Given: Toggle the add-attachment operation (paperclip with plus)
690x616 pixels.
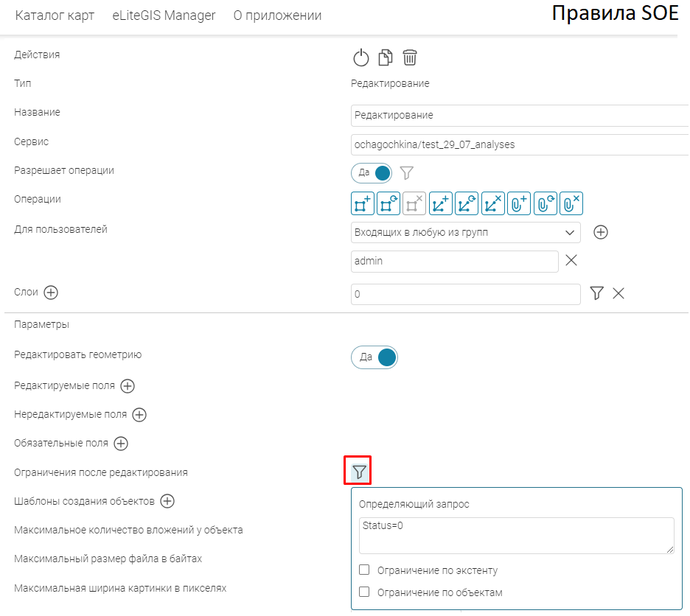Looking at the screenshot, I should tap(520, 203).
